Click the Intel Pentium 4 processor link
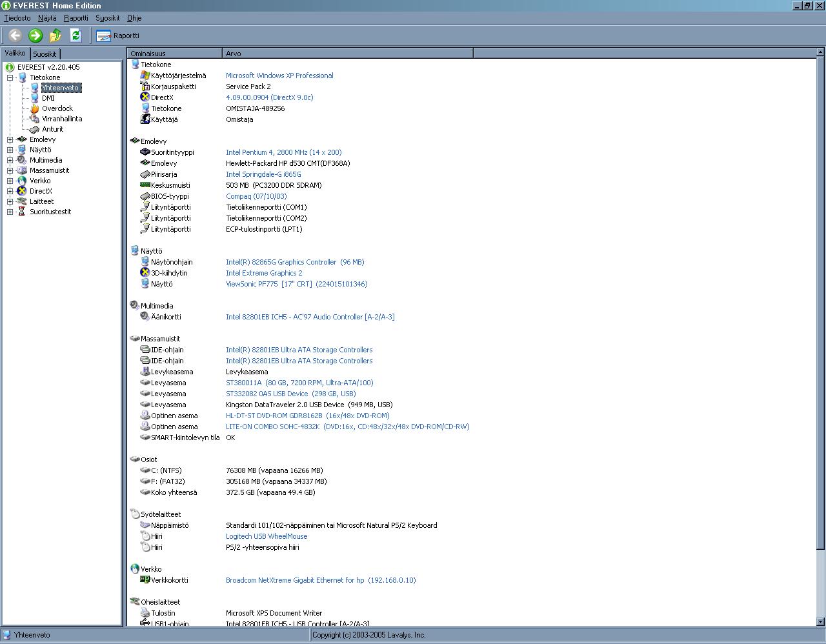The height and width of the screenshot is (644, 826). (283, 152)
